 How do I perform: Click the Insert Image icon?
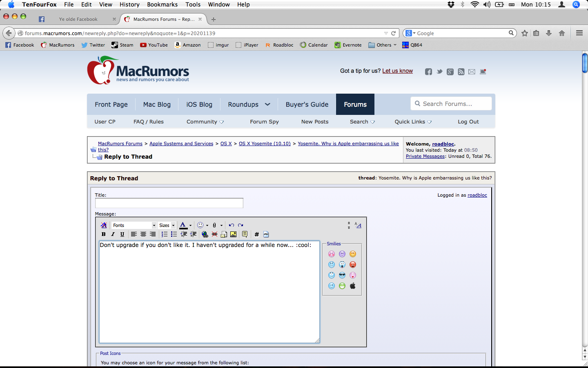click(233, 234)
